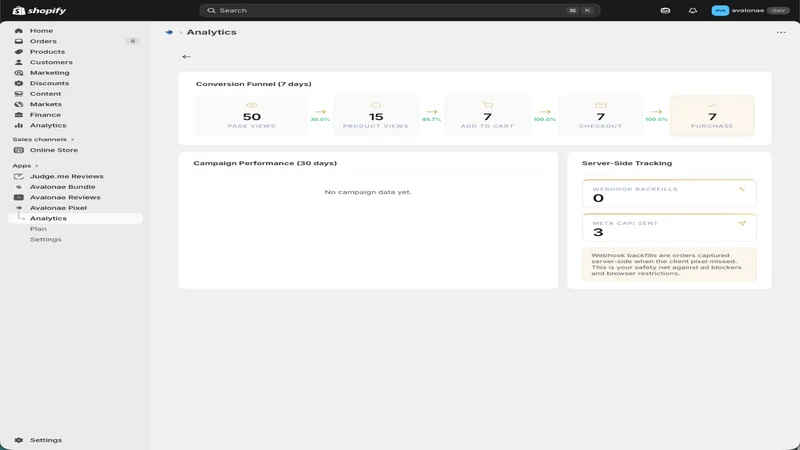Open Online Store channel
Screen dimensions: 800x450
(x=54, y=150)
